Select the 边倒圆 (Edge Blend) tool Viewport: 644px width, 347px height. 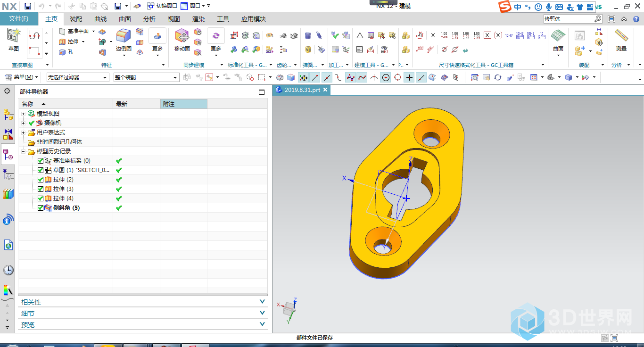(124, 40)
